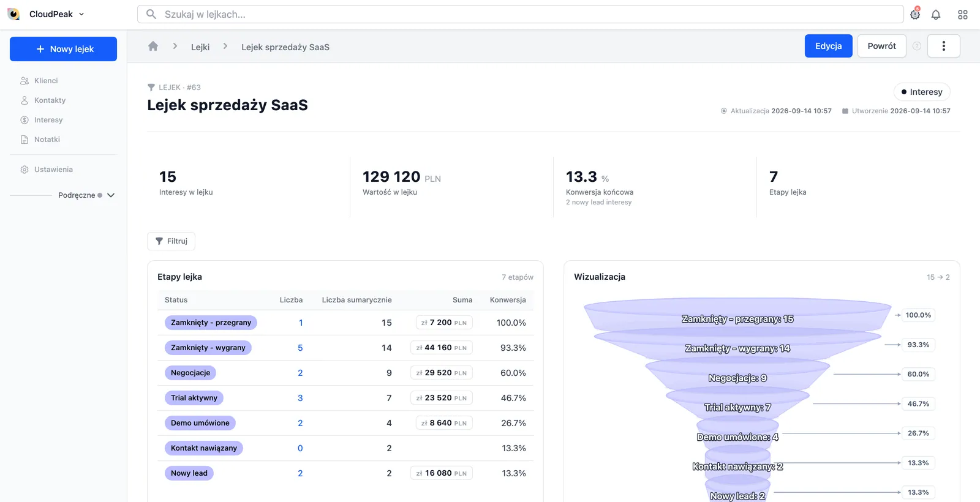Viewport: 980px width, 502px height.
Task: Click the Demo umówione status tag
Action: click(x=200, y=423)
